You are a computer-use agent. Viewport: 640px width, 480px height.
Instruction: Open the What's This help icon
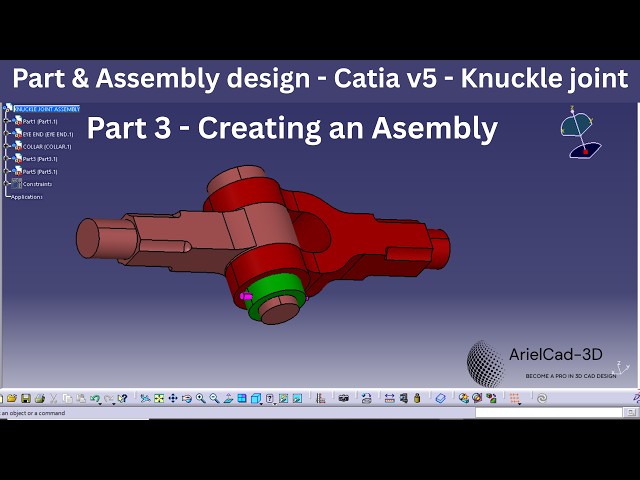pos(122,398)
